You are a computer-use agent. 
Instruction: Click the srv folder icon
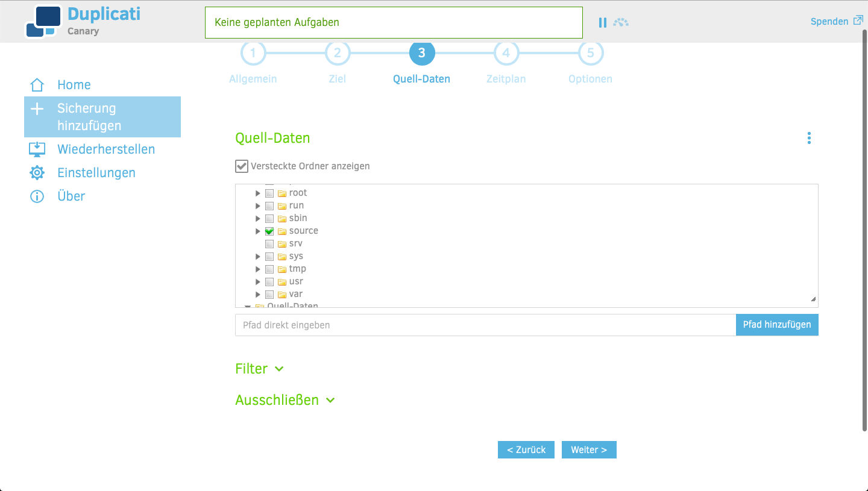(x=281, y=244)
